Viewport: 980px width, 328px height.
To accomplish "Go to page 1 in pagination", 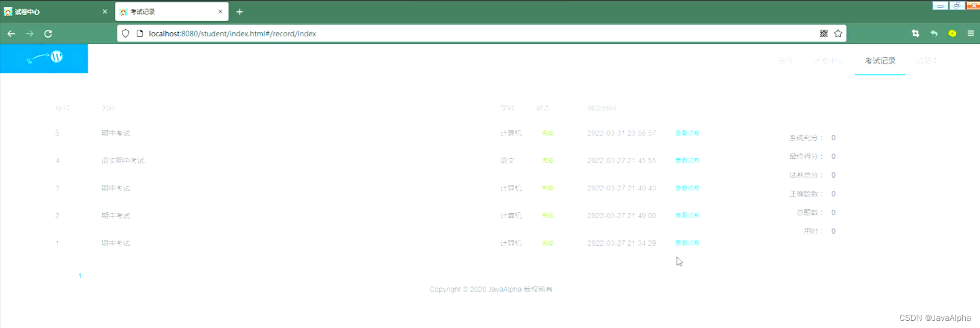I will pos(80,276).
